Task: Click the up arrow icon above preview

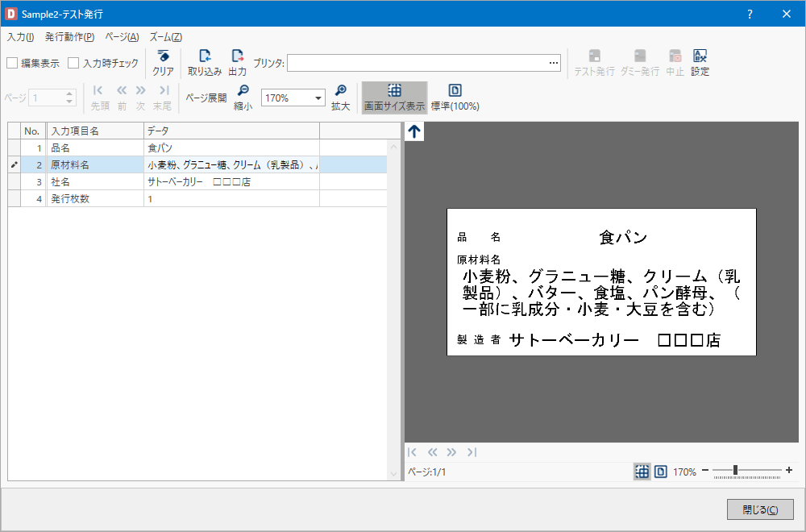Action: point(414,131)
